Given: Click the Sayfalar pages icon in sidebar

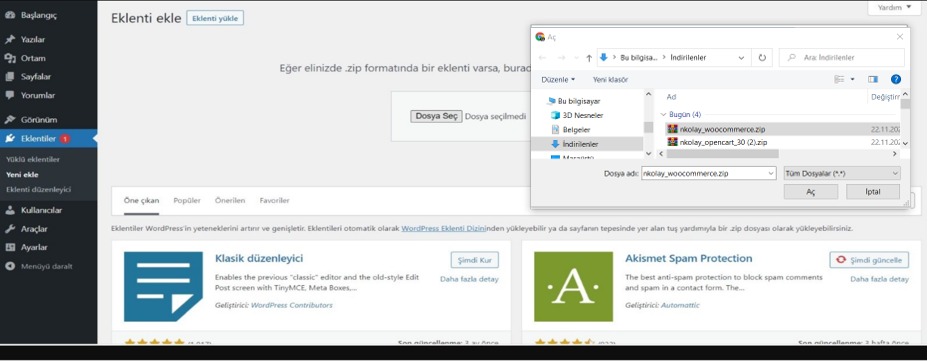Looking at the screenshot, I should (x=9, y=76).
